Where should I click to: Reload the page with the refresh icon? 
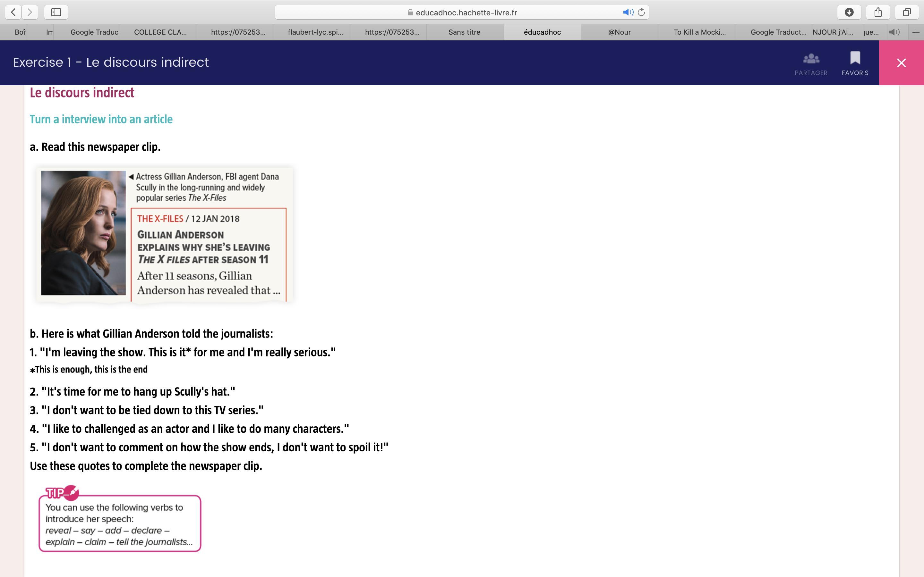(x=641, y=12)
